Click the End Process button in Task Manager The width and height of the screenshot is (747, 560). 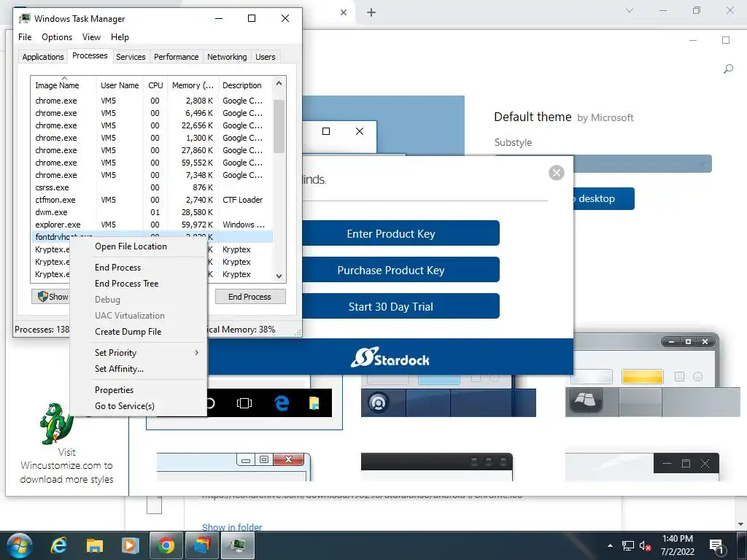click(x=250, y=297)
